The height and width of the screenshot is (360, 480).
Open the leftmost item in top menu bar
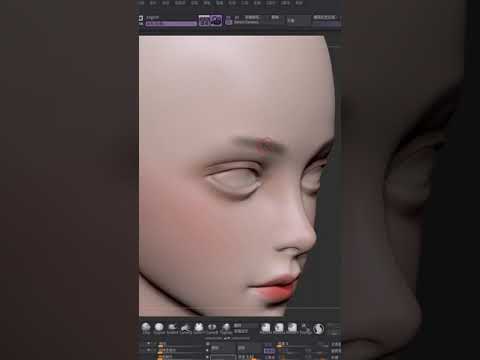click(x=141, y=3)
